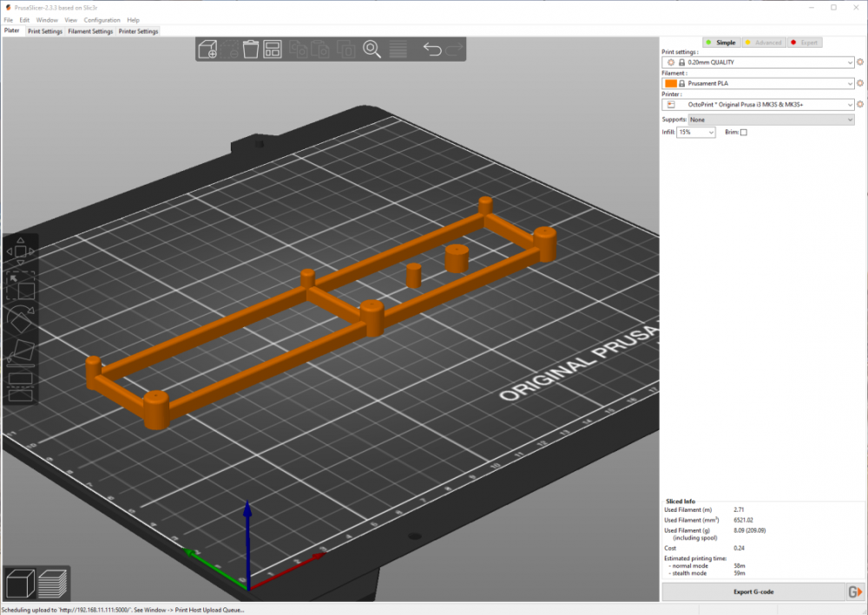The width and height of the screenshot is (868, 615).
Task: Click the Add object cube icon
Action: click(x=208, y=49)
